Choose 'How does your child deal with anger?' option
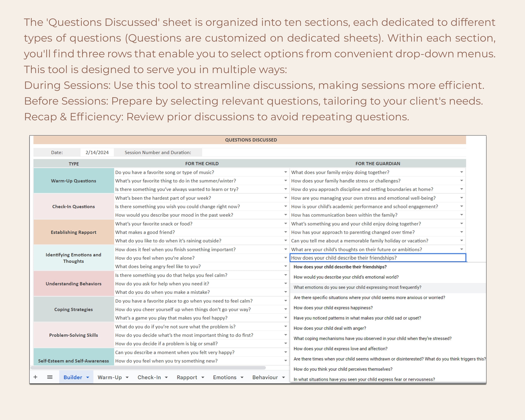The height and width of the screenshot is (420, 525). [x=388, y=328]
